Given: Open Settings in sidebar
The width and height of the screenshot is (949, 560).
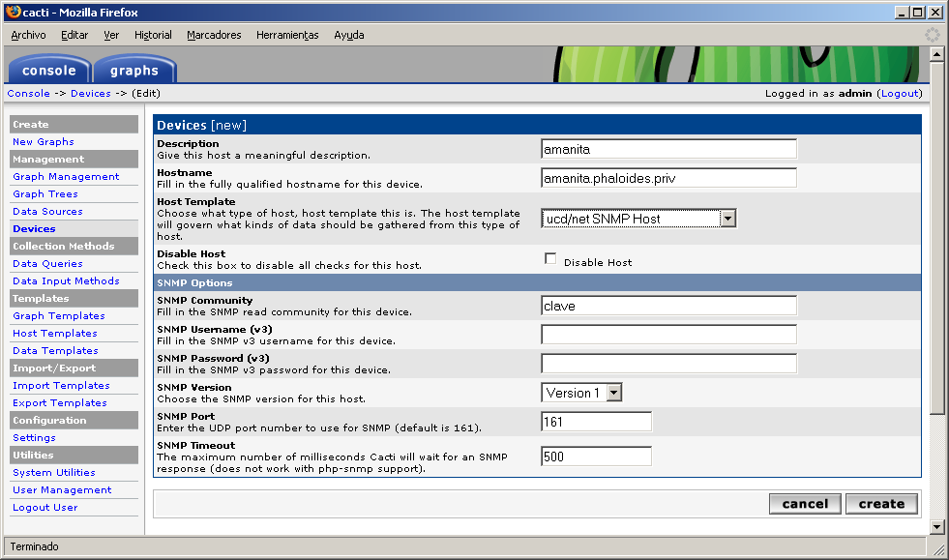Looking at the screenshot, I should [34, 438].
